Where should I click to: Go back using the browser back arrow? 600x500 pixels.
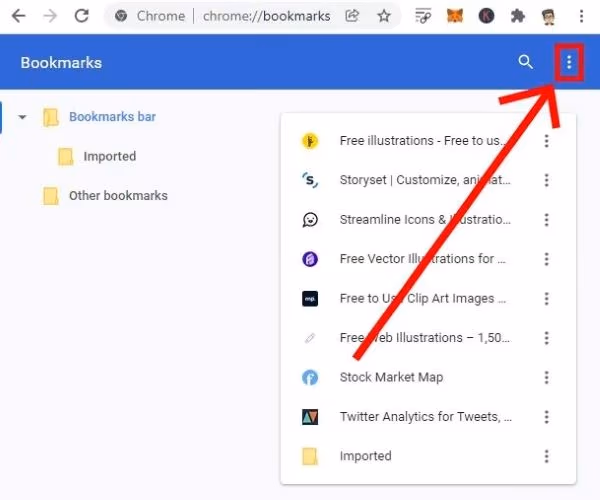[18, 16]
